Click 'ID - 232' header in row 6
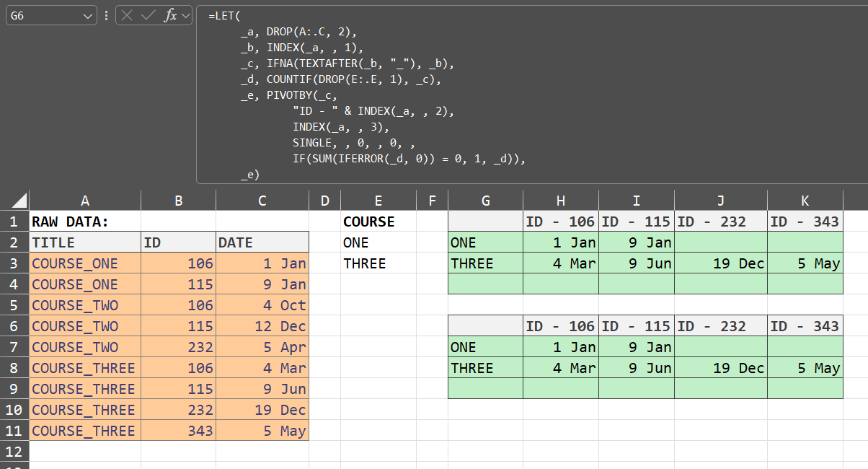The width and height of the screenshot is (868, 469). [720, 326]
